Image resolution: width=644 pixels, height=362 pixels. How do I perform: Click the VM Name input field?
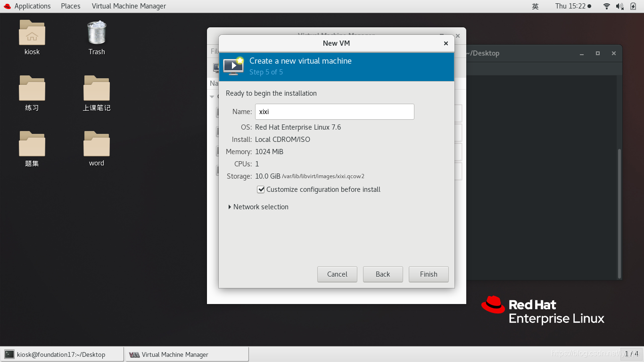point(335,112)
